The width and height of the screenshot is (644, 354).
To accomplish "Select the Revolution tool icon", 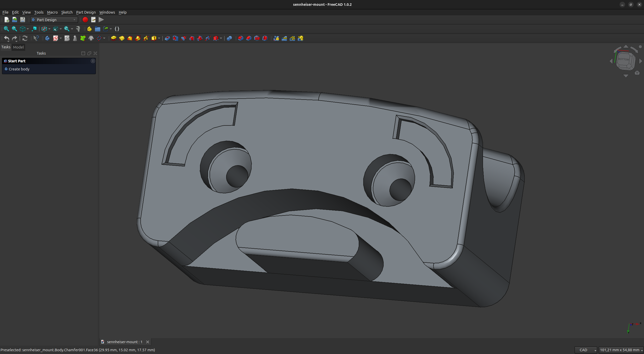I will point(122,38).
